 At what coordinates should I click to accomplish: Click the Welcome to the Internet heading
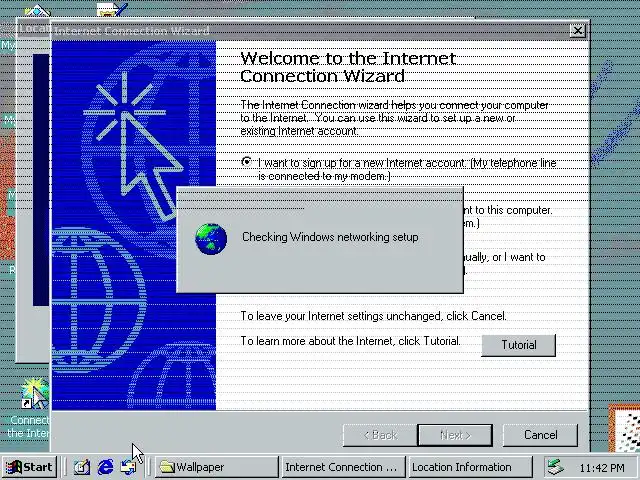348,67
